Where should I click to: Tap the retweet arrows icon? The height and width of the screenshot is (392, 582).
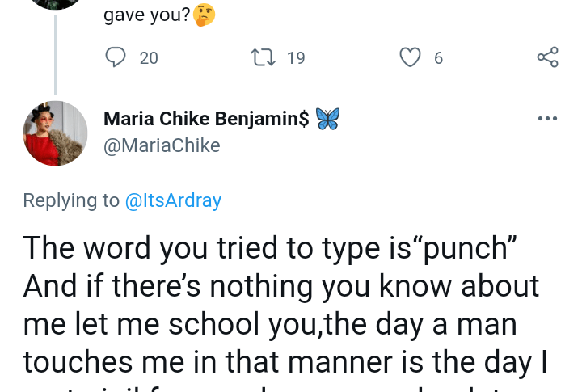pos(262,57)
